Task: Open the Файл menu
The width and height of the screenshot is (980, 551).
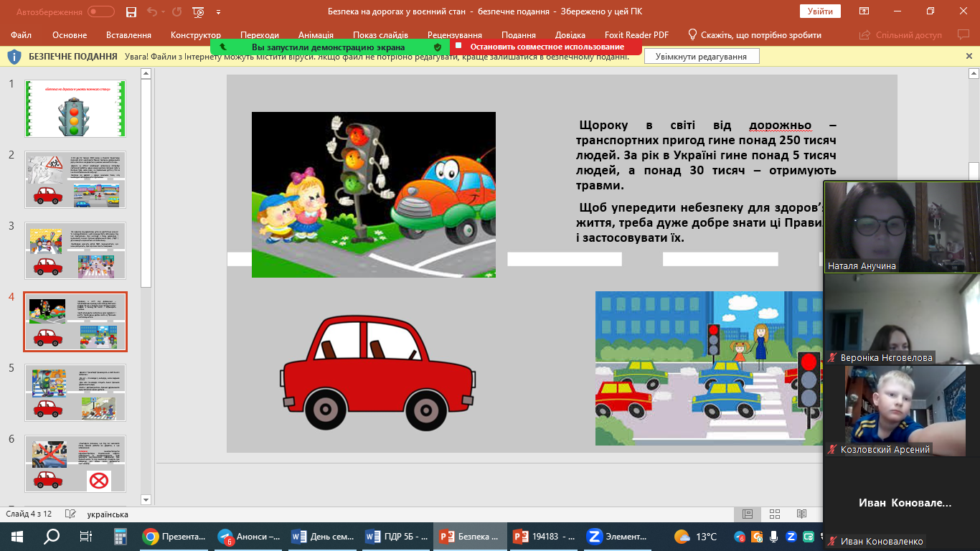Action: click(22, 35)
